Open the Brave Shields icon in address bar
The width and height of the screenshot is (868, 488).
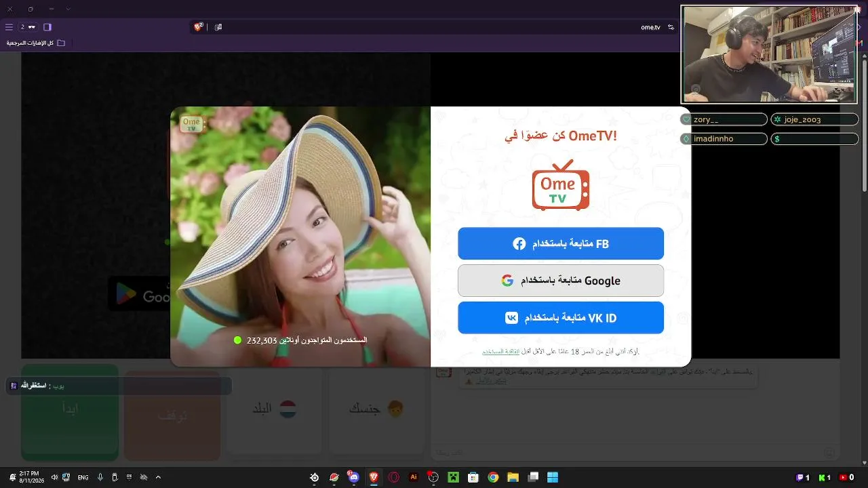tap(199, 27)
